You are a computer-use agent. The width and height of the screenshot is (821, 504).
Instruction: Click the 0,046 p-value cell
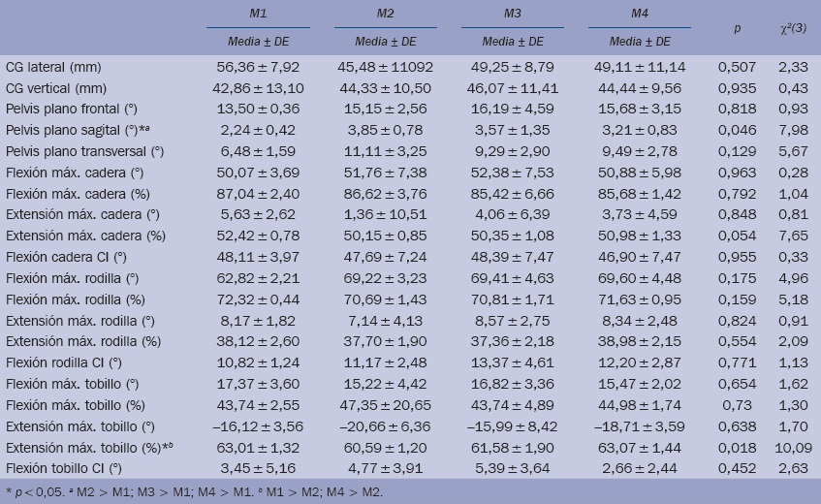738,131
